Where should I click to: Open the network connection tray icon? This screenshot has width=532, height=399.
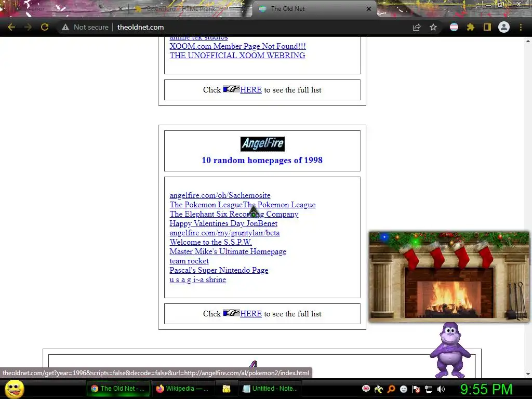tap(429, 389)
